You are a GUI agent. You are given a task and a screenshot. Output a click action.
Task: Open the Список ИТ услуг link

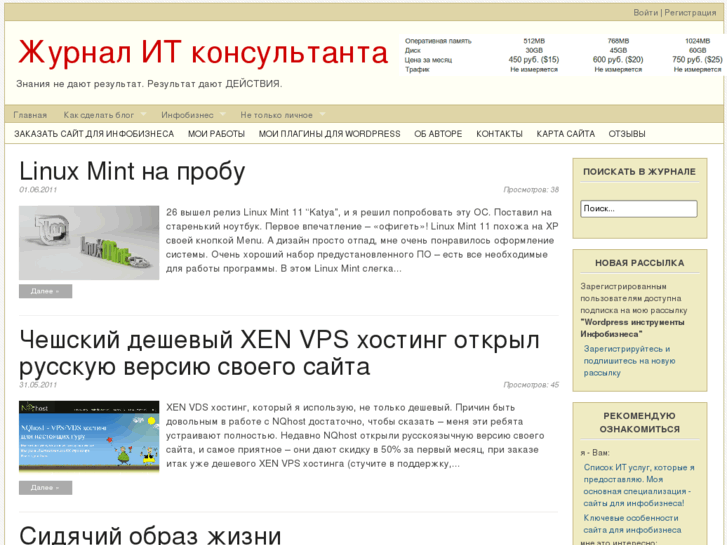(639, 485)
